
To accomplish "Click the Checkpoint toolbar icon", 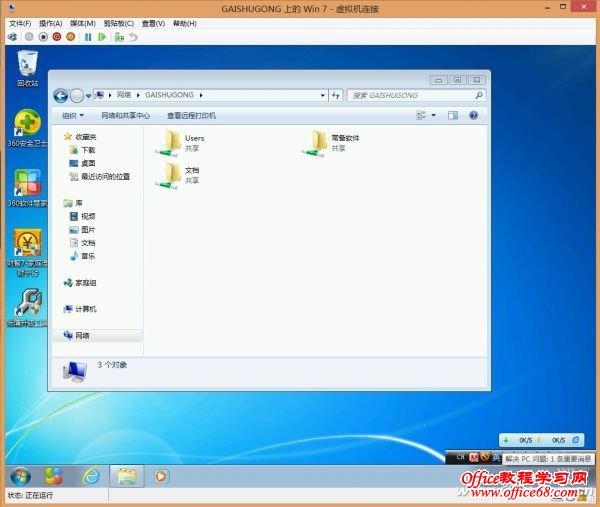I will (x=119, y=37).
